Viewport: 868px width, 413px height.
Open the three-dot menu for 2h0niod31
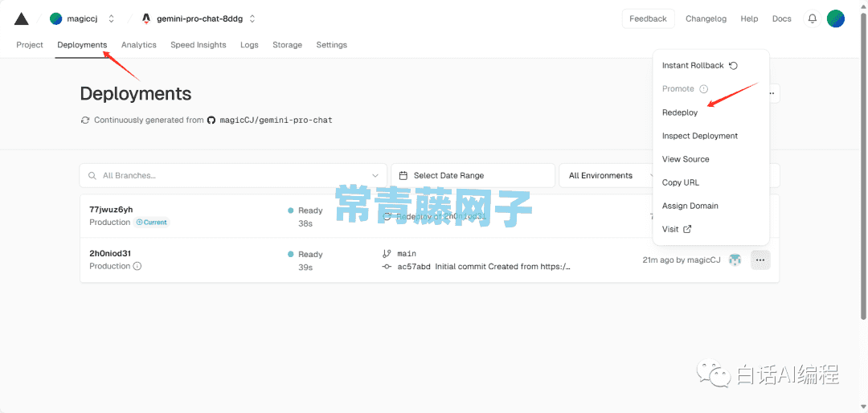click(x=760, y=260)
